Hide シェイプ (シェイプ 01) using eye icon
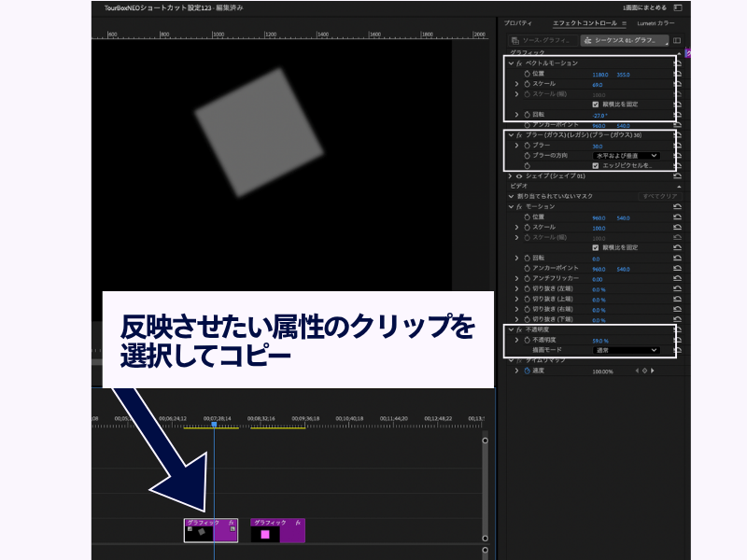 point(518,175)
